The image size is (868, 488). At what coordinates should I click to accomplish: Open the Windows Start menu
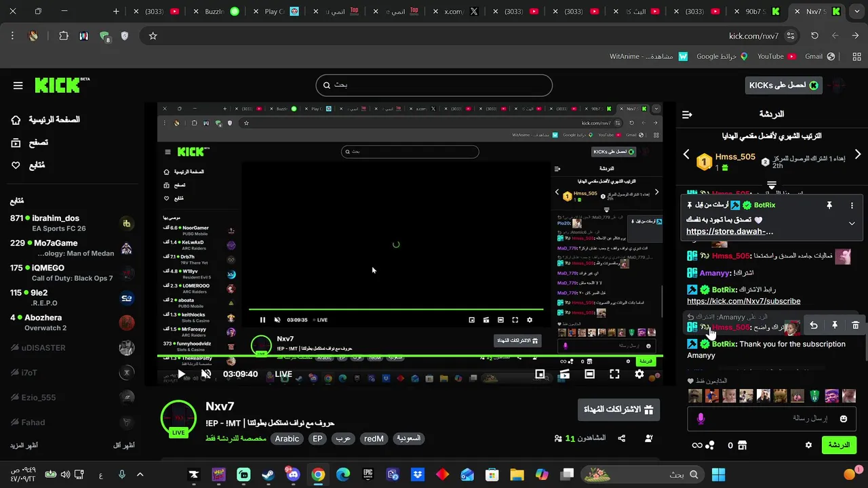pyautogui.click(x=719, y=474)
